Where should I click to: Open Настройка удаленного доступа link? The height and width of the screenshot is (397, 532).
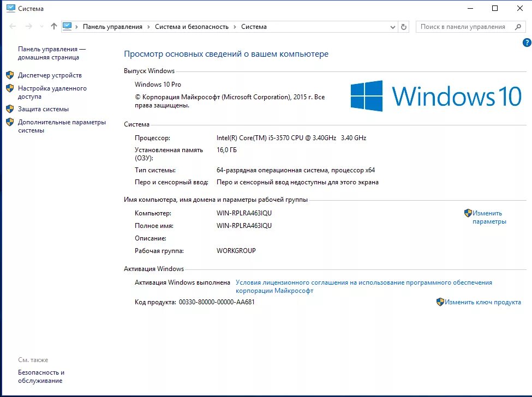[52, 92]
